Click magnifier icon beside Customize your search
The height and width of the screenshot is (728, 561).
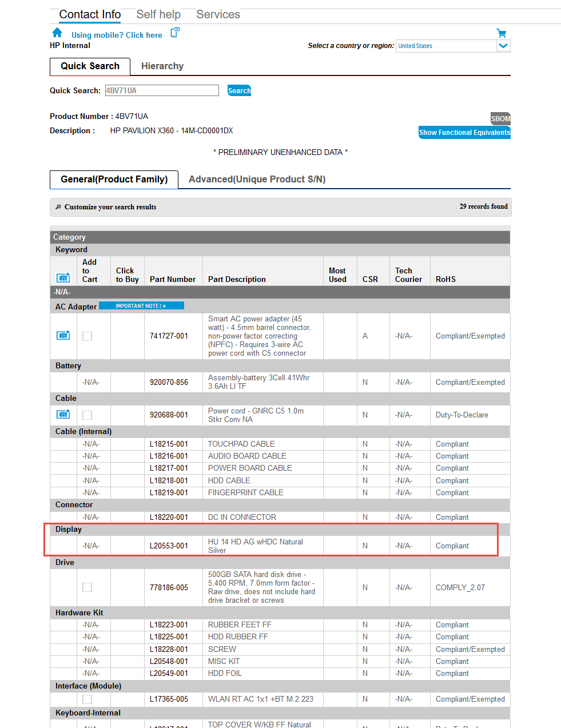[58, 207]
